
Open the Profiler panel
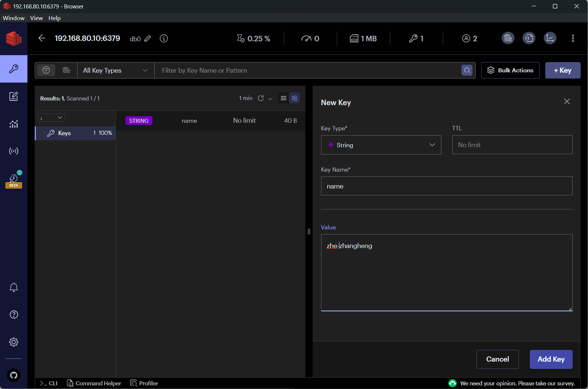tap(144, 383)
